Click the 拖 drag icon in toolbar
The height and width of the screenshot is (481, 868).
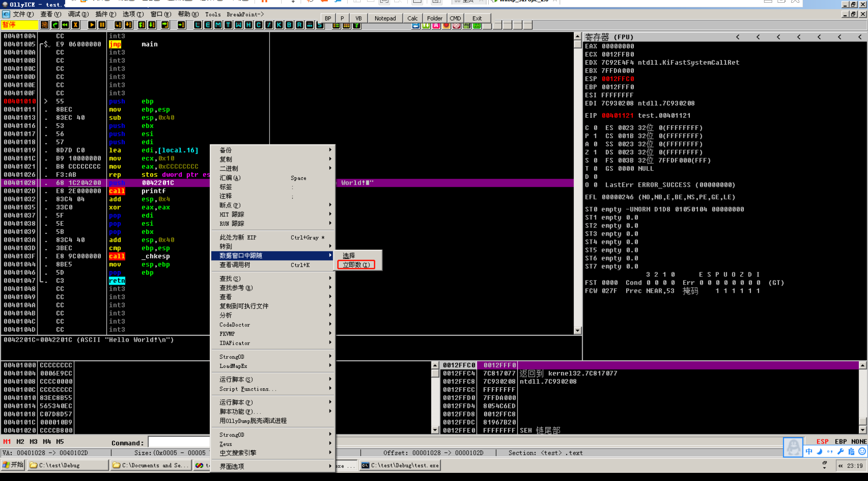[44, 25]
